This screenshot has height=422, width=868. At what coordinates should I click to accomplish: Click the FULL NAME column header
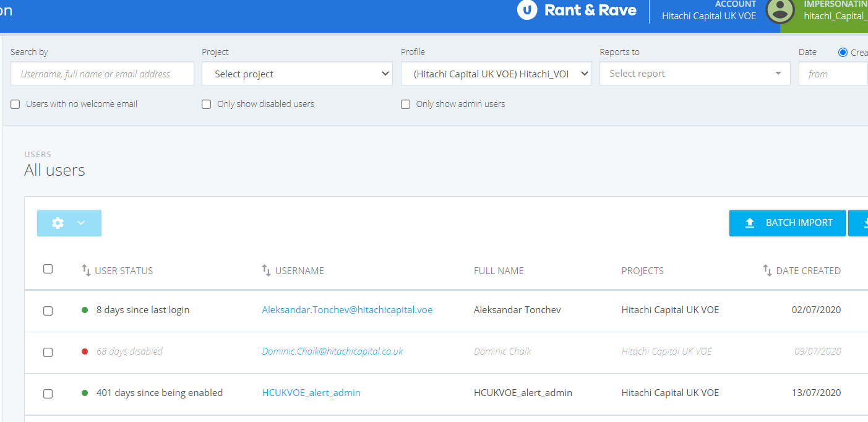click(x=499, y=271)
